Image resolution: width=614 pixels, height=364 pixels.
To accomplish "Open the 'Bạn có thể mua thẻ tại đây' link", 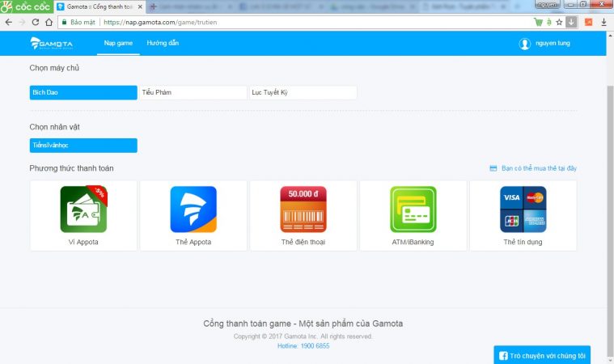I will pyautogui.click(x=539, y=168).
